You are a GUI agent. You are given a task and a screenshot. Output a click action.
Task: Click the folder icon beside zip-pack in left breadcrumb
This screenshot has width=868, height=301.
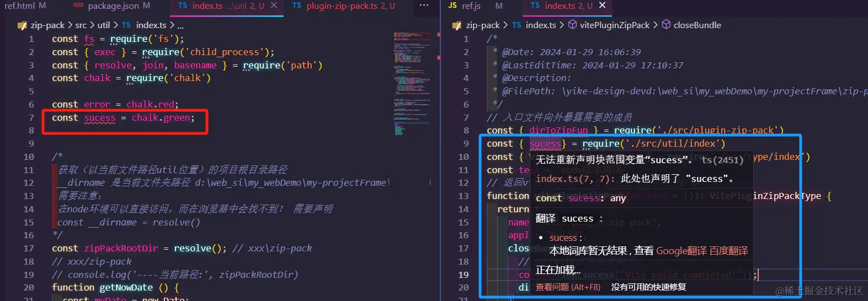coord(22,25)
